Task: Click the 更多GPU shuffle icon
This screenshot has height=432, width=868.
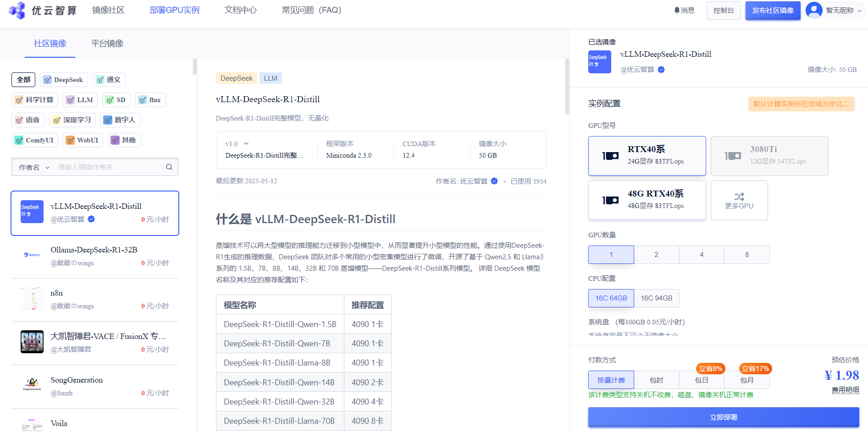Action: click(x=739, y=197)
